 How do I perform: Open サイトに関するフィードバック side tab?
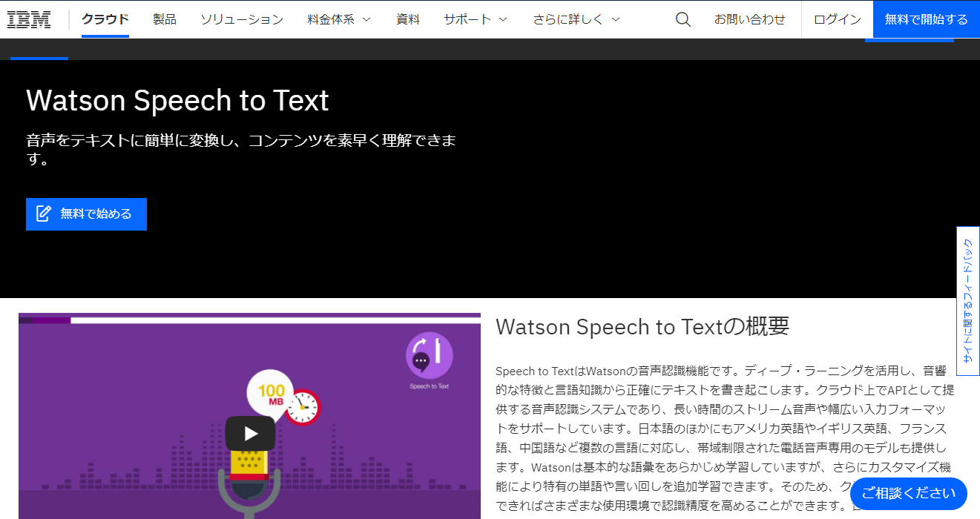967,301
